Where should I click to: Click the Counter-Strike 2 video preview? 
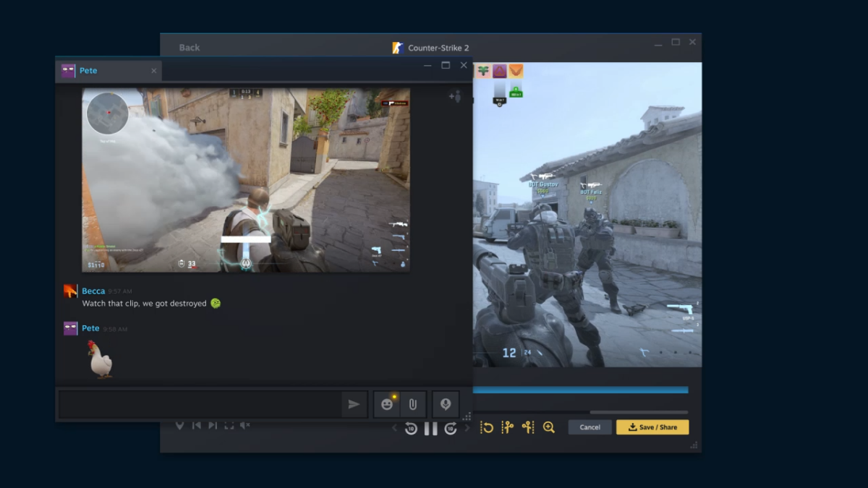click(x=587, y=215)
